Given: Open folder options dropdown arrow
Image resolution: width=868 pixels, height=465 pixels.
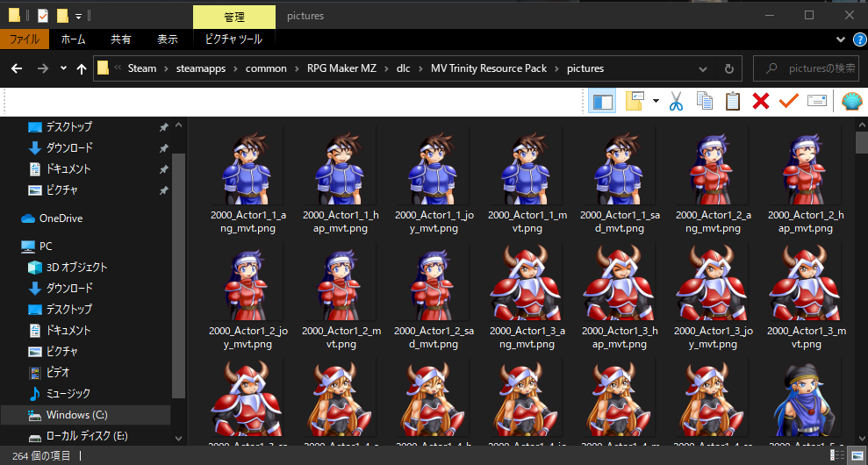Looking at the screenshot, I should tap(656, 101).
